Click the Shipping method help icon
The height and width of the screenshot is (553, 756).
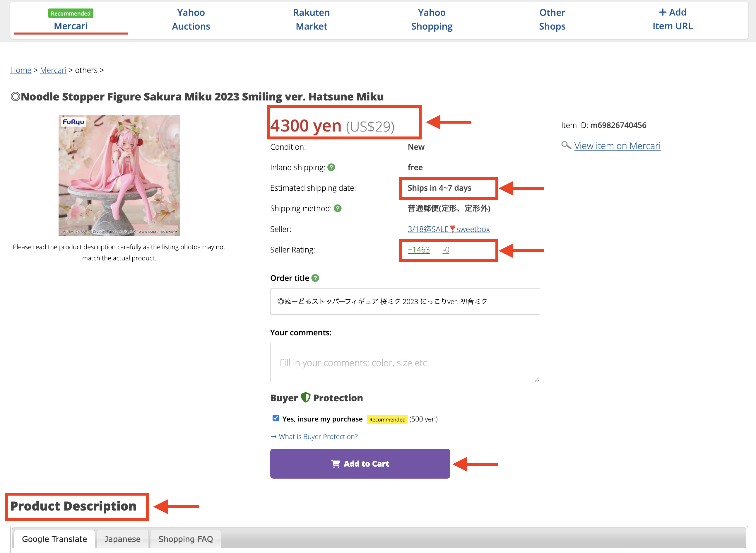pos(338,209)
